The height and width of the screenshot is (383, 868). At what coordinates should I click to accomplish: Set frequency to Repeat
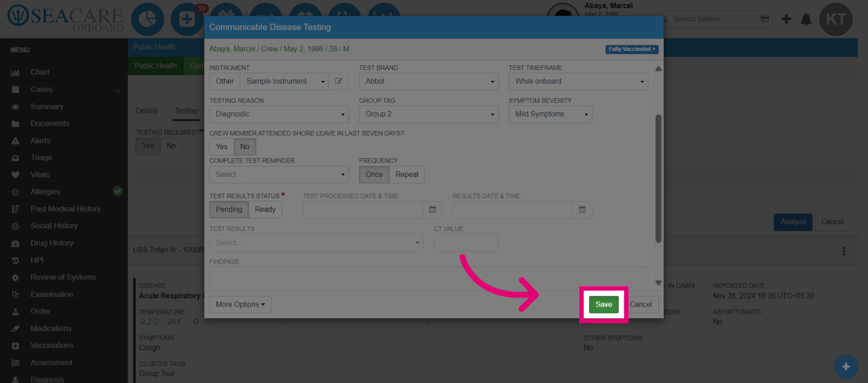pyautogui.click(x=407, y=174)
